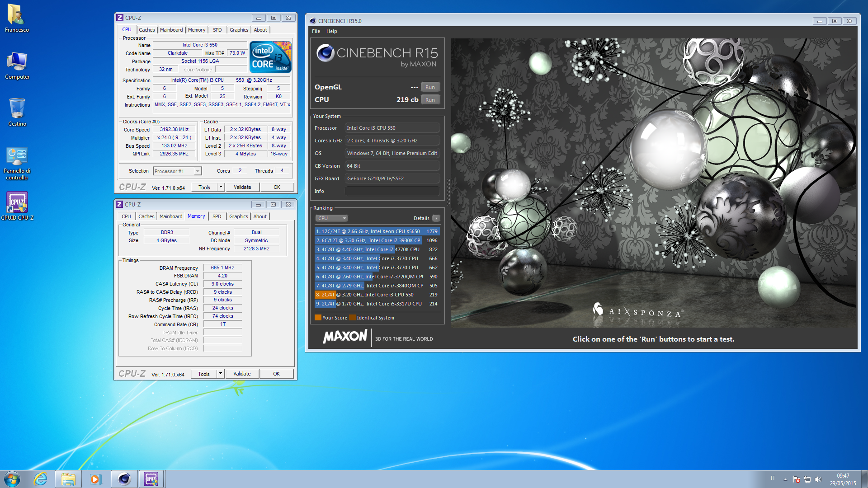The width and height of the screenshot is (868, 488).
Task: Switch to SPD tab in top CPU-Z
Action: [x=217, y=30]
